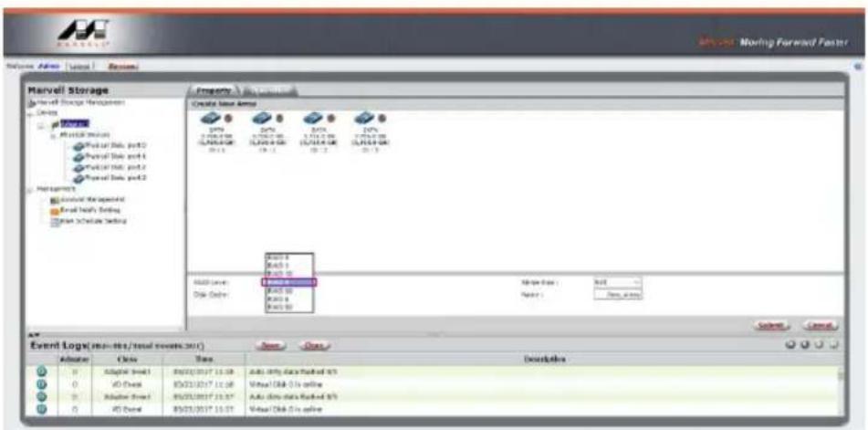868x430 pixels.
Task: Click the Class column header
Action: coord(126,360)
